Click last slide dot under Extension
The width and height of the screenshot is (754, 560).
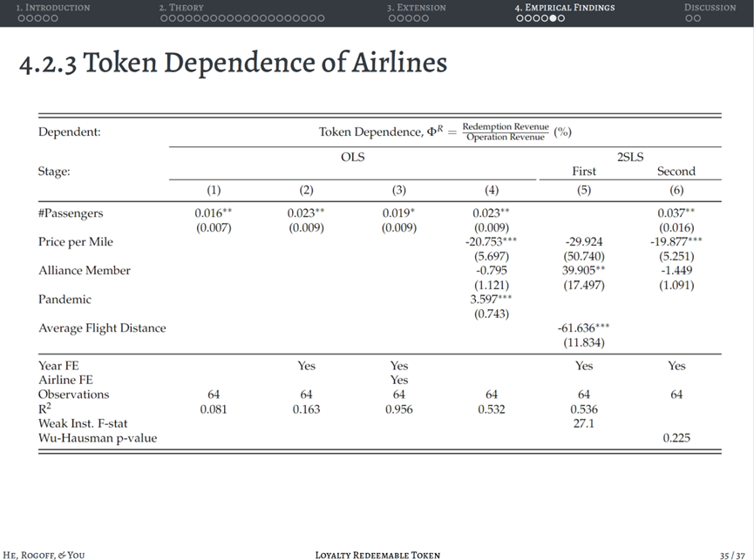pos(426,18)
